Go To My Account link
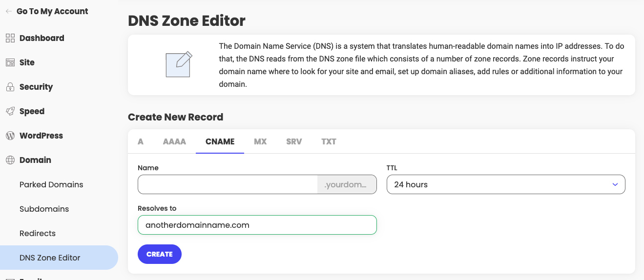Screen dimensions: 644x280 [52, 11]
